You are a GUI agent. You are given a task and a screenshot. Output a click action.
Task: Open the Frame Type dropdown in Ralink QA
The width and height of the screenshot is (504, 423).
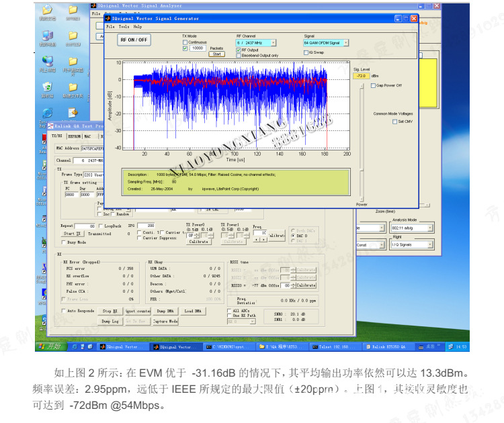pos(94,175)
